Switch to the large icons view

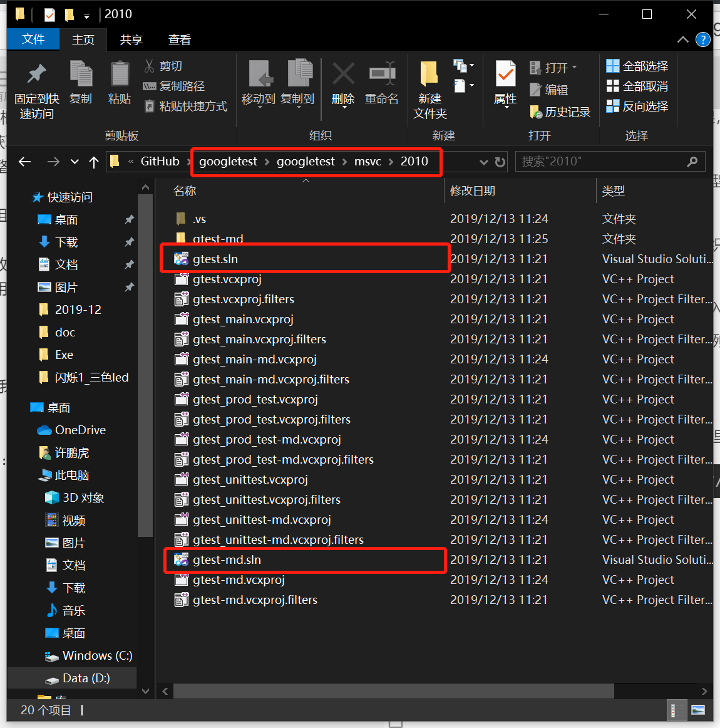point(698,710)
